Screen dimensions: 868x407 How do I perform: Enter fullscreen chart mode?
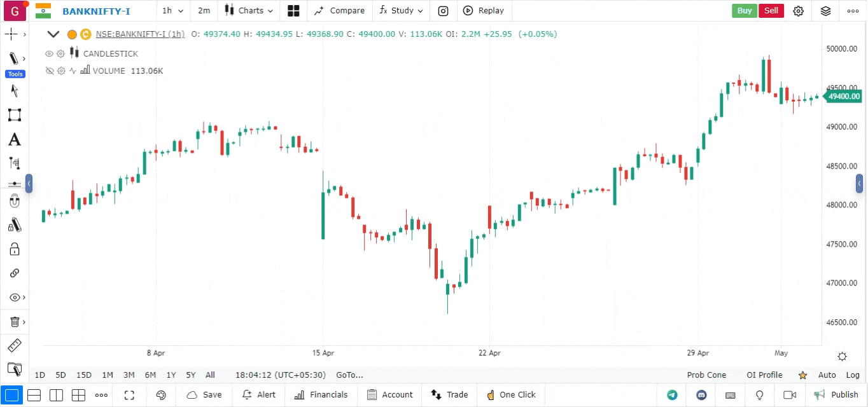tap(129, 395)
